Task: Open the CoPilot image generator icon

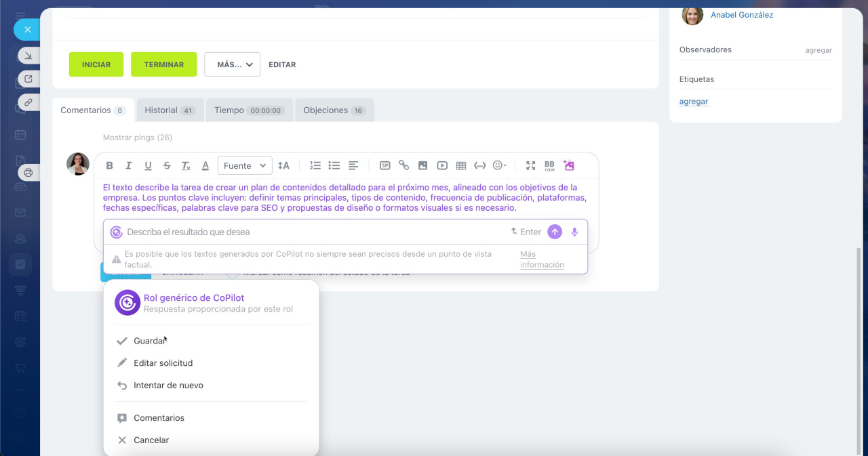Action: point(569,165)
